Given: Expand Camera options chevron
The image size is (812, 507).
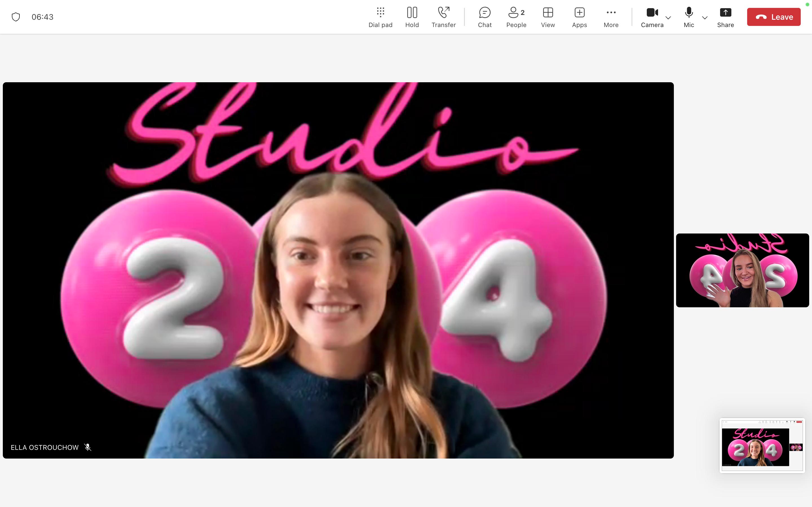Looking at the screenshot, I should click(x=668, y=18).
